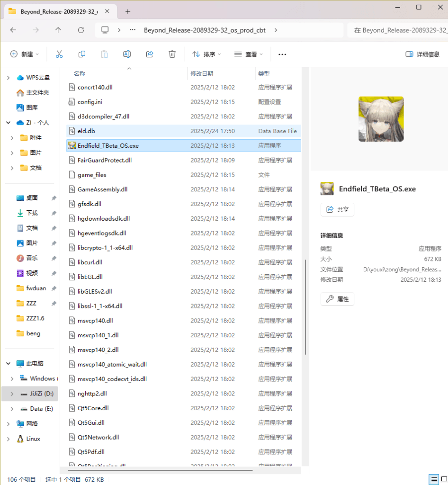This screenshot has height=485, width=448.
Task: Open the 查看 view menu
Action: tap(249, 54)
